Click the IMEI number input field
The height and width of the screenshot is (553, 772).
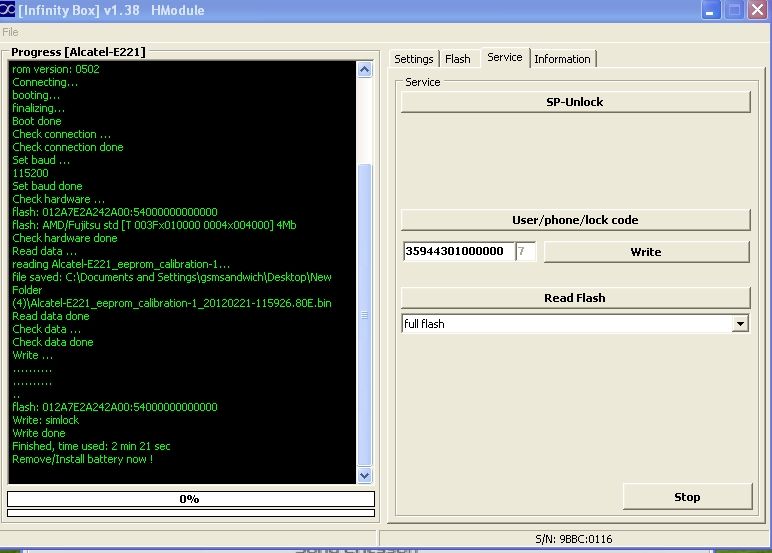tap(458, 252)
